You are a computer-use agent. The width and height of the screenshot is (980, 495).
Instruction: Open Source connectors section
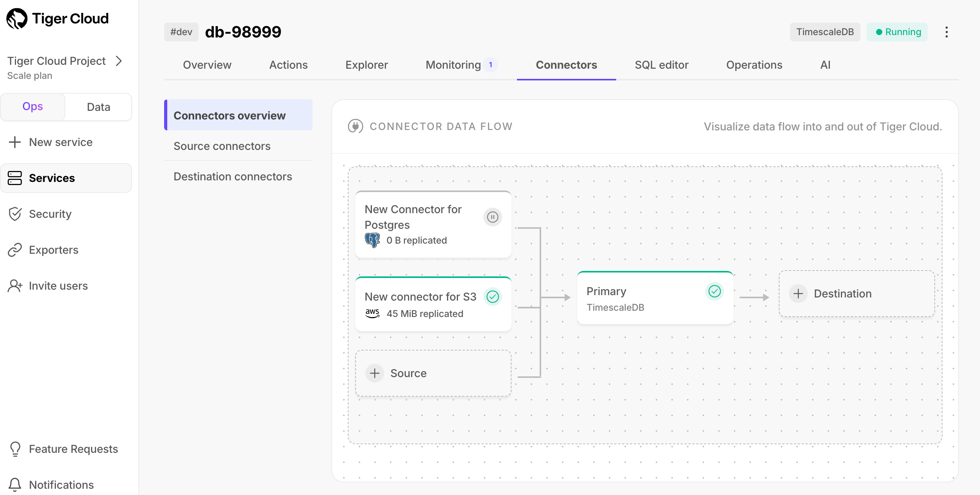point(238,146)
